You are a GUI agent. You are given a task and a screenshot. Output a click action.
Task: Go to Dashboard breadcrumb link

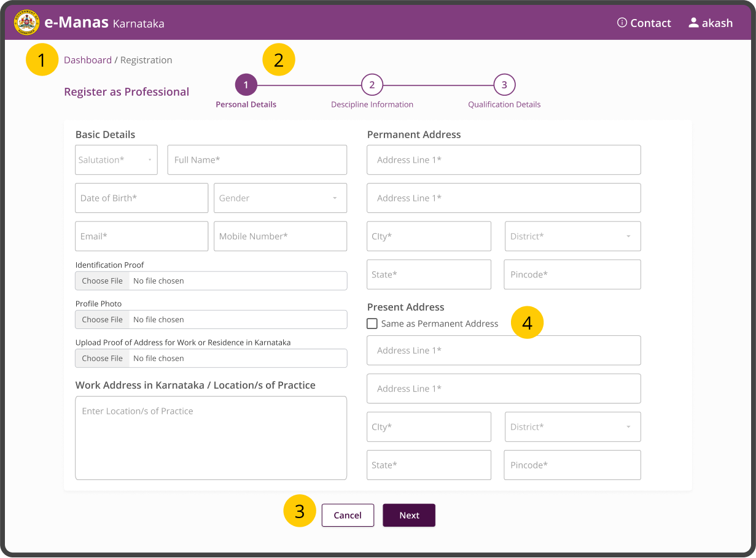88,60
